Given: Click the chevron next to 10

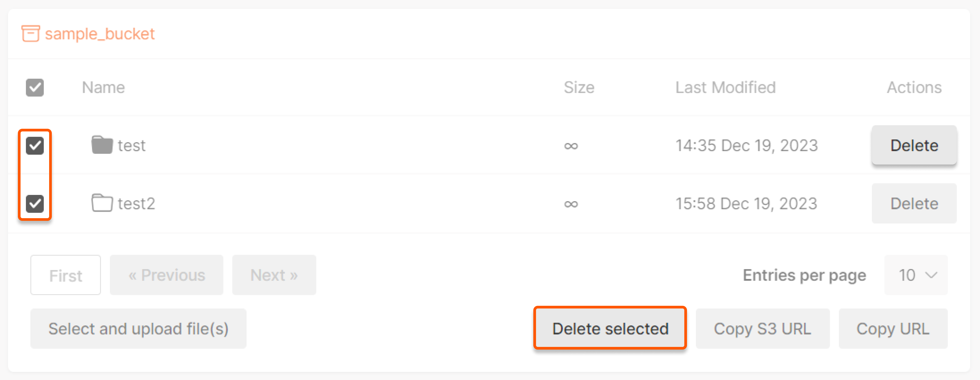Looking at the screenshot, I should click(x=931, y=275).
